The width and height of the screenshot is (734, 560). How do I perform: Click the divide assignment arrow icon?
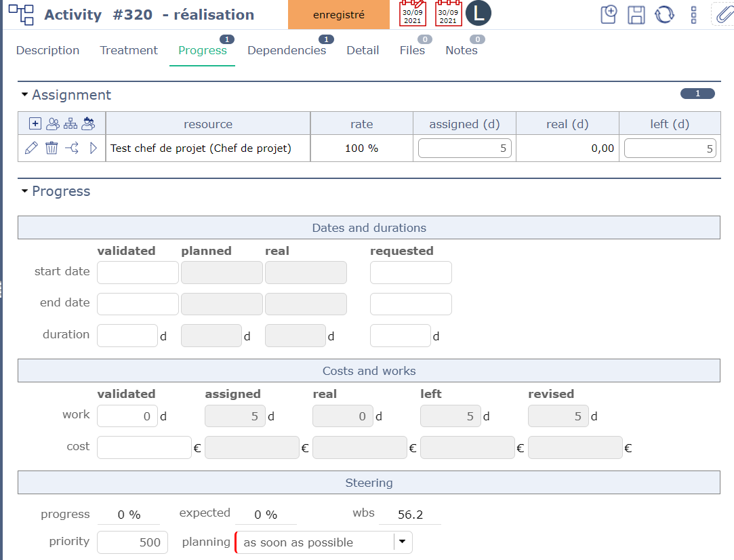(x=73, y=148)
